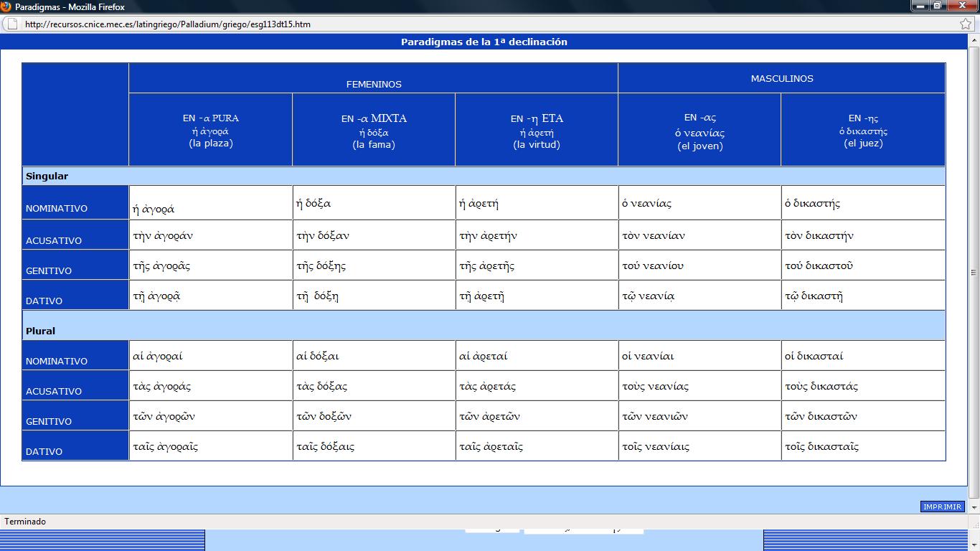Image resolution: width=980 pixels, height=551 pixels.
Task: Click the page icon beside the URL
Action: tap(12, 24)
